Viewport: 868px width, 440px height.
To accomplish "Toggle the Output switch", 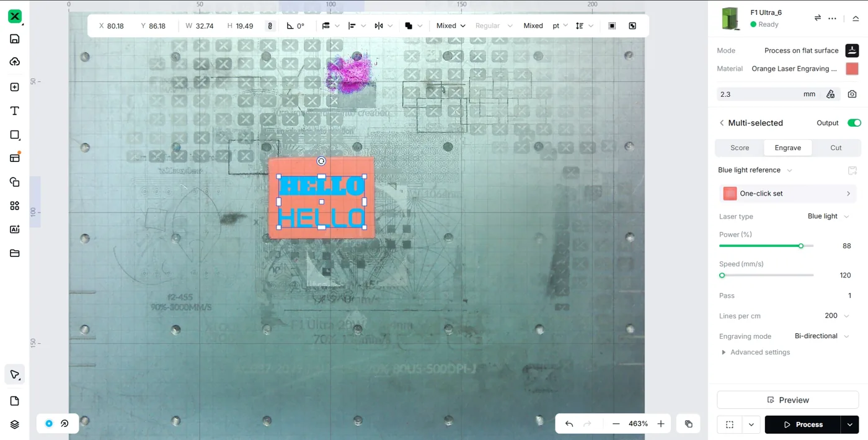I will pos(854,123).
